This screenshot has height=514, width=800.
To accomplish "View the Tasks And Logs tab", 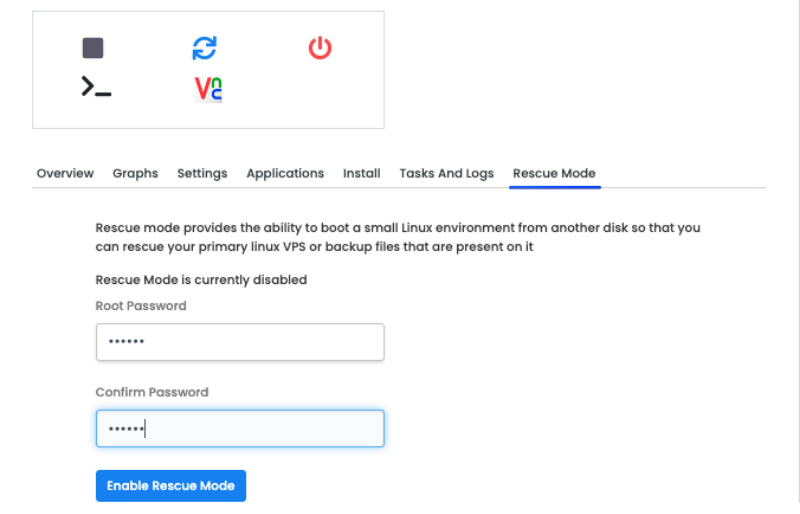I will [446, 174].
